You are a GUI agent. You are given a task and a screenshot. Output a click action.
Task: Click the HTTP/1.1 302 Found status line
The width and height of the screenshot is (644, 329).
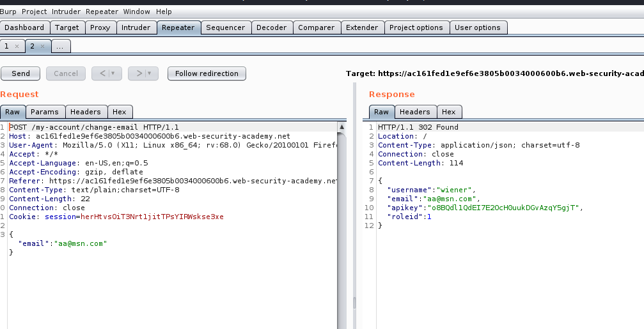coord(418,127)
